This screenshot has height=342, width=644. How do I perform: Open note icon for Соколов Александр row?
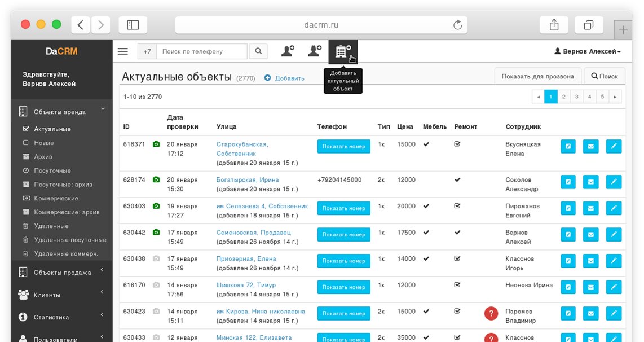[x=568, y=182]
